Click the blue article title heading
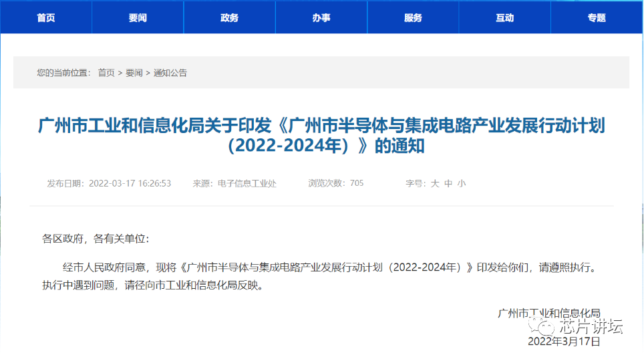Image resolution: width=644 pixels, height=355 pixels. pos(321,135)
